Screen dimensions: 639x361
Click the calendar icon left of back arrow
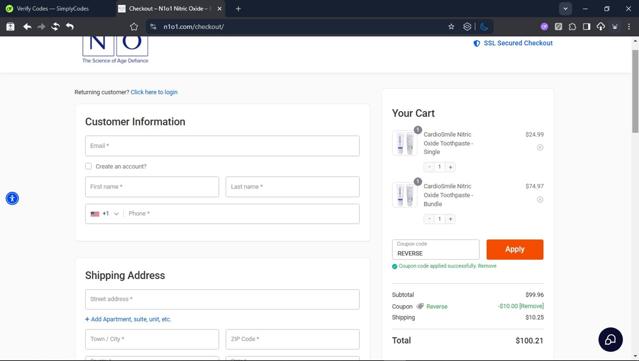click(x=11, y=26)
